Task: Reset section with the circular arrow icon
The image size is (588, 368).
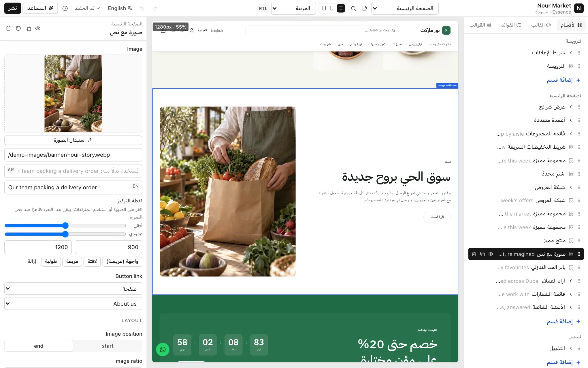Action: 18,28
